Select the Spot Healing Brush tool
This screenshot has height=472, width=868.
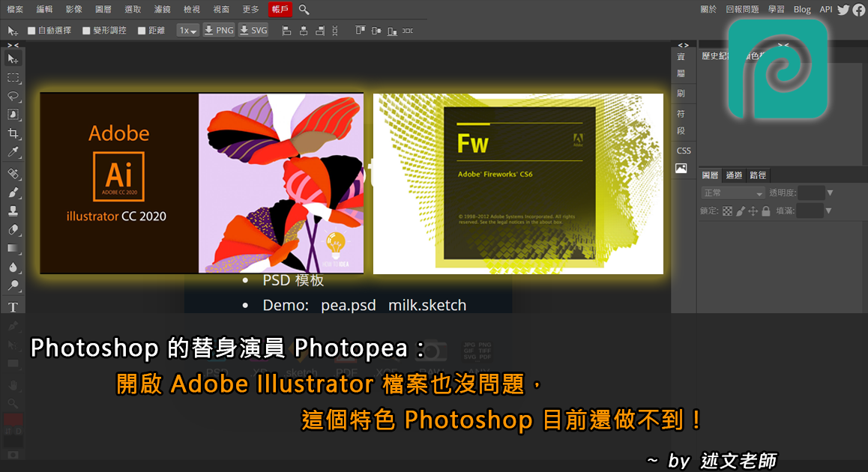pyautogui.click(x=13, y=174)
